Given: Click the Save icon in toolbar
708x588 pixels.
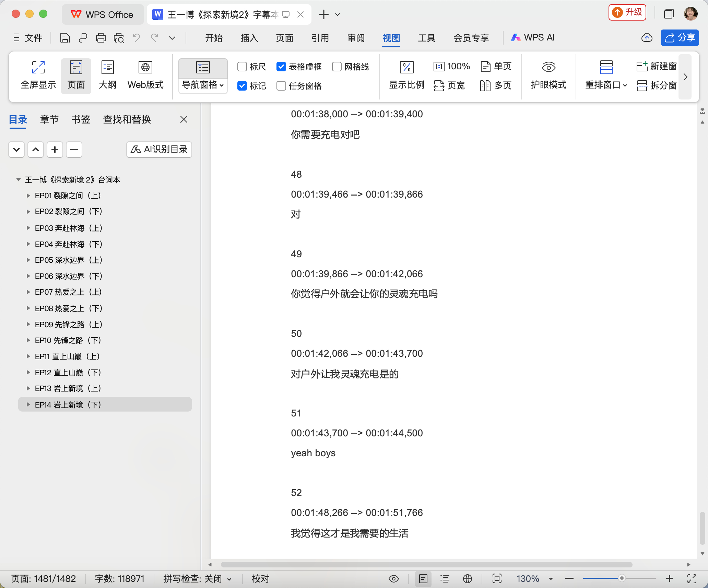Looking at the screenshot, I should pyautogui.click(x=65, y=38).
